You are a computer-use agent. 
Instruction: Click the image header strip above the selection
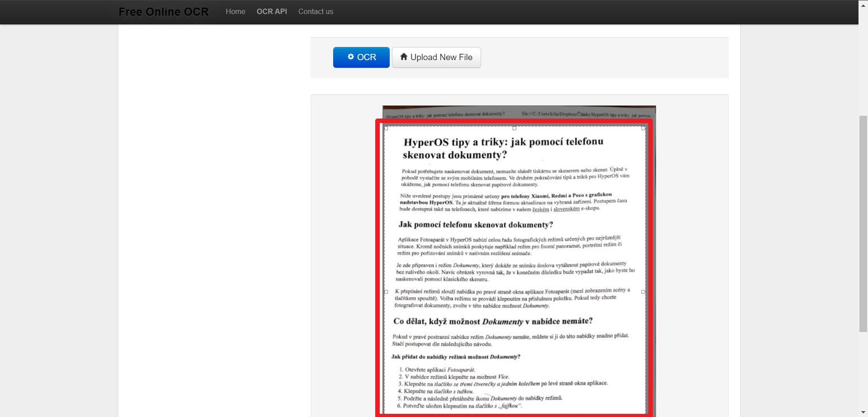pos(519,113)
